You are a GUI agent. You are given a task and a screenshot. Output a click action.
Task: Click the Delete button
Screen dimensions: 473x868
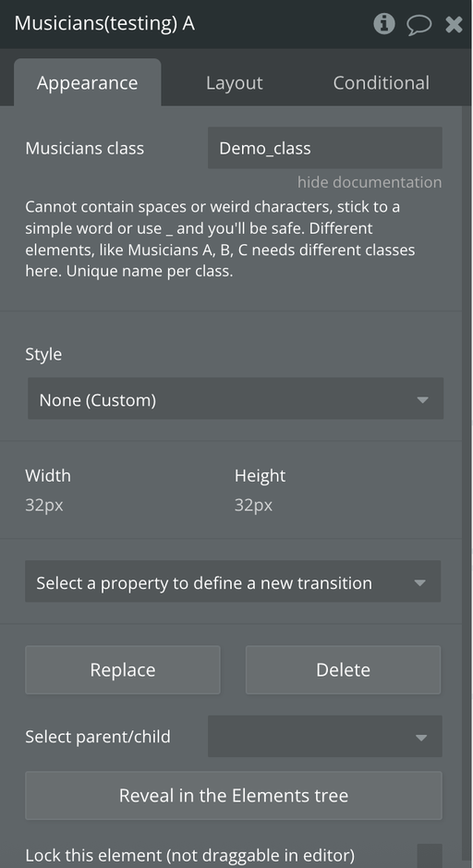point(343,670)
